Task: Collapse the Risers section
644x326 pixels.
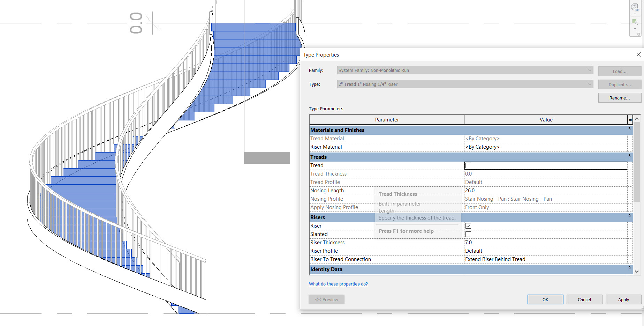Action: (629, 217)
